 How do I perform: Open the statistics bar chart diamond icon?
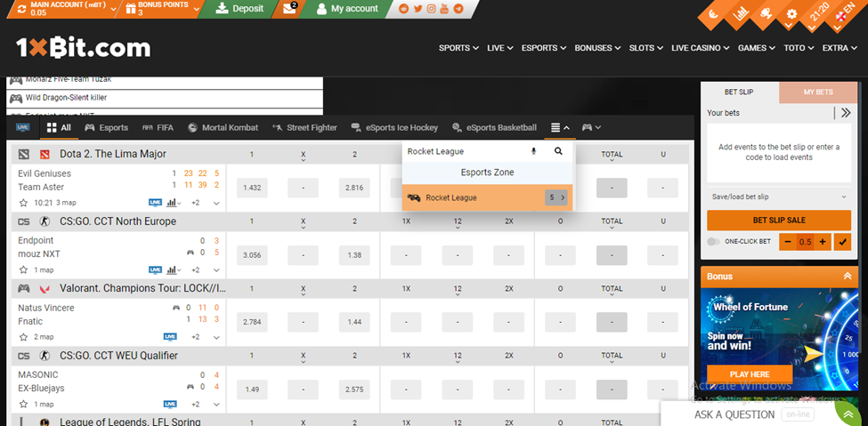740,14
